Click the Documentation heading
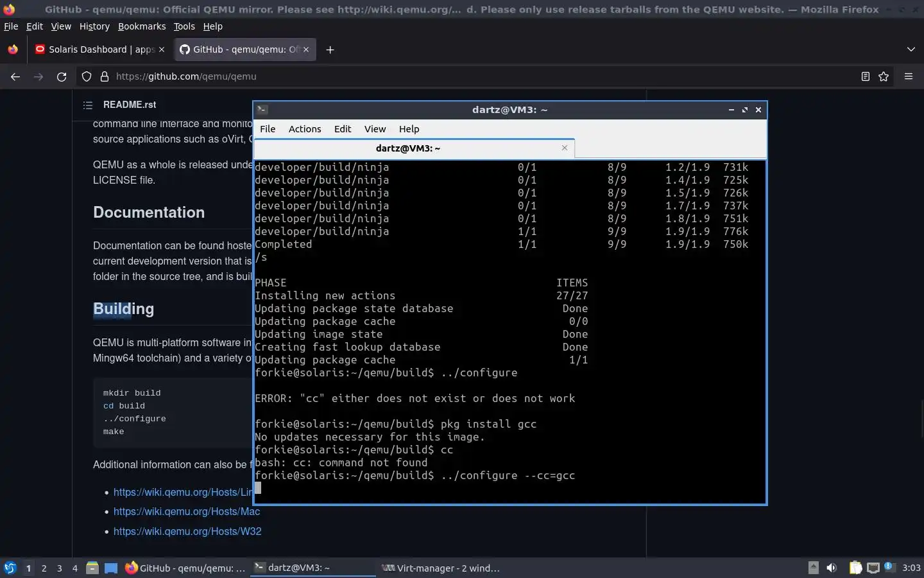The width and height of the screenshot is (924, 578). pos(149,213)
